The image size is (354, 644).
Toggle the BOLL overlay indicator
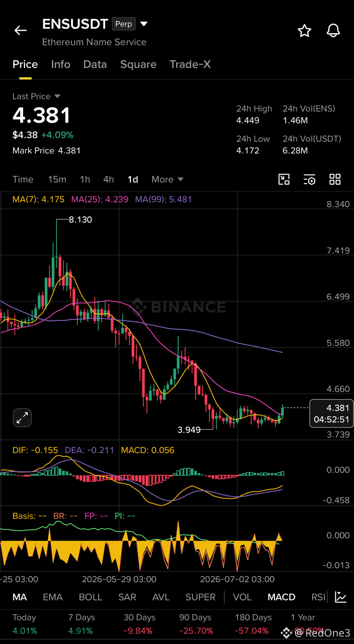tap(91, 597)
